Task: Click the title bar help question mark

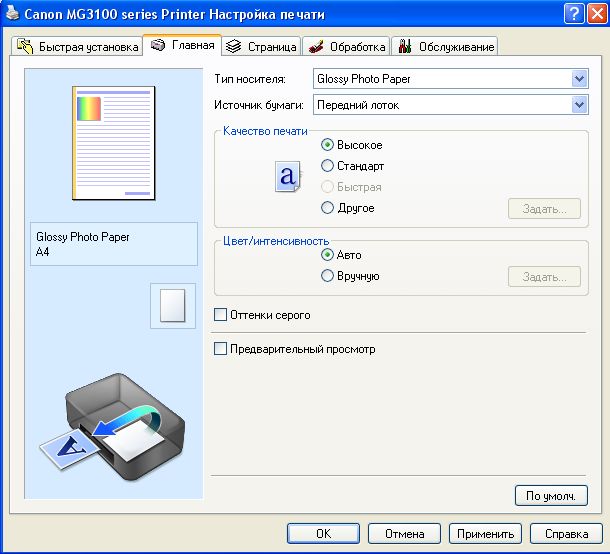Action: 574,14
